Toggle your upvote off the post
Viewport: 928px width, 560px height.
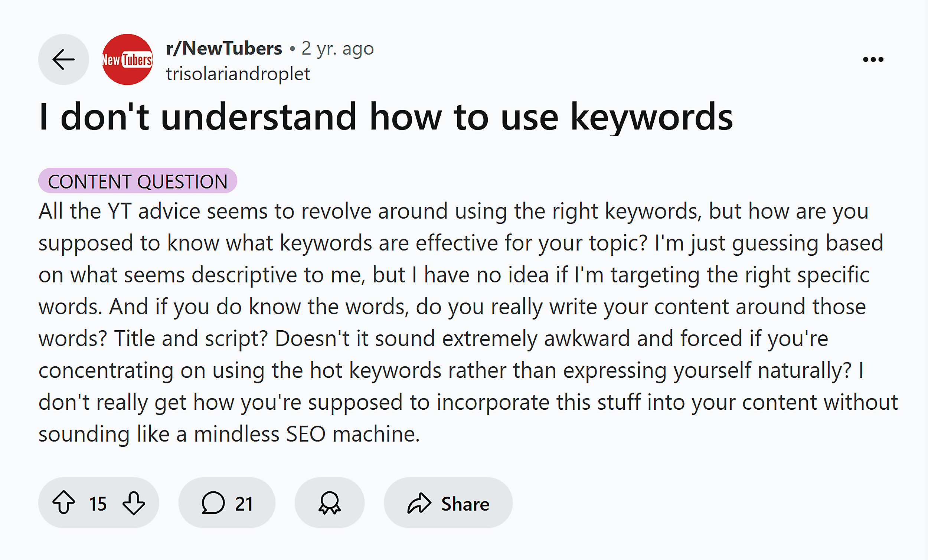tap(64, 502)
